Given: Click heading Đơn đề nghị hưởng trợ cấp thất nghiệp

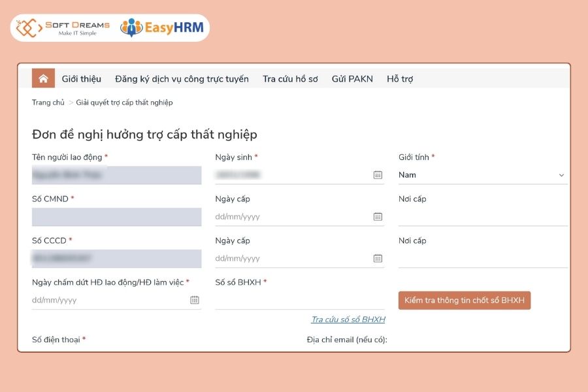Looking at the screenshot, I should click(x=145, y=135).
